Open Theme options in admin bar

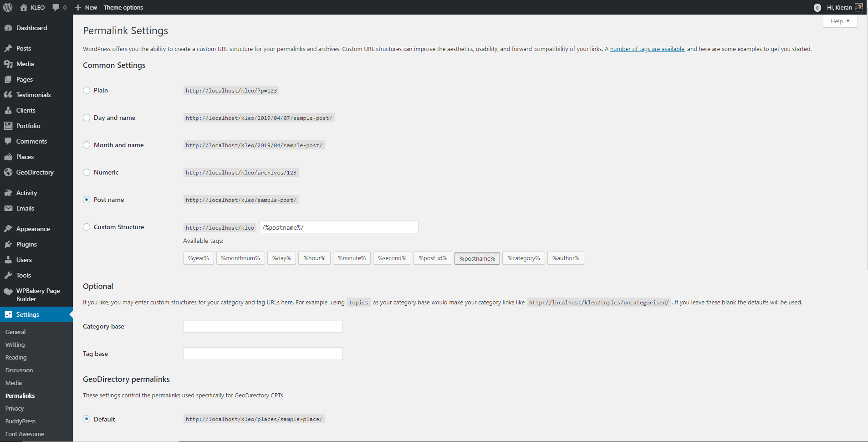pyautogui.click(x=123, y=7)
